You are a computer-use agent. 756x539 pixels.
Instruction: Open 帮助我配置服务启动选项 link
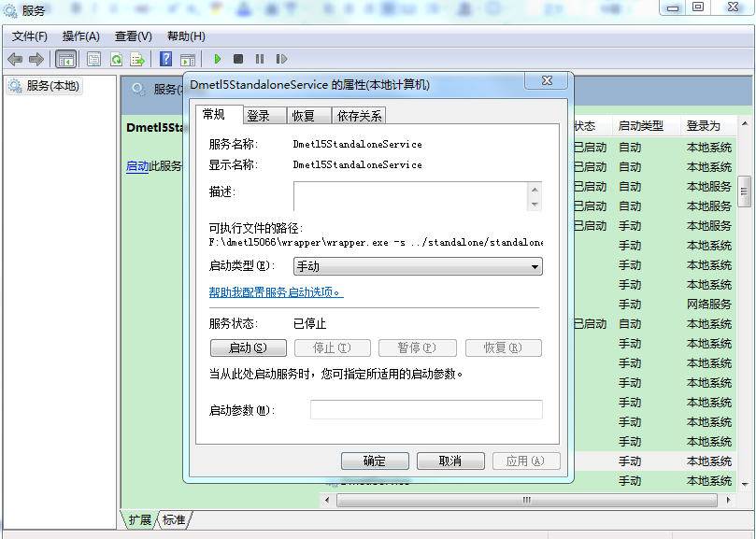(x=276, y=292)
